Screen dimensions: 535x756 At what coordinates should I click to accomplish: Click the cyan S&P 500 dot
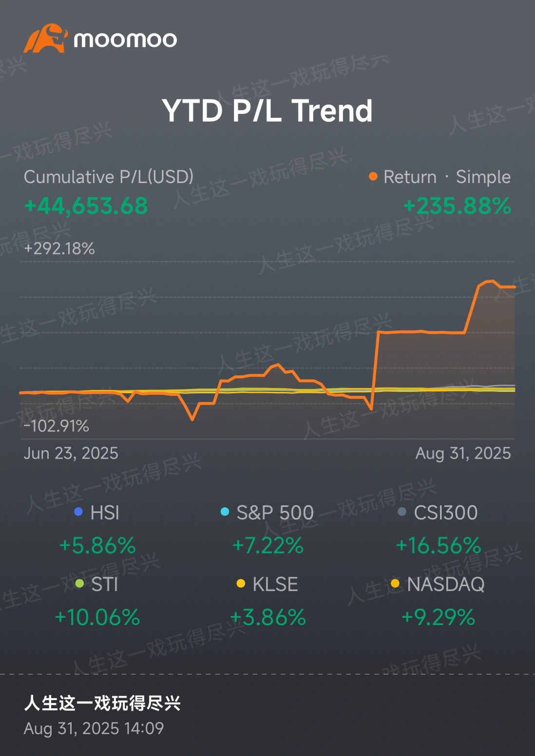click(225, 512)
